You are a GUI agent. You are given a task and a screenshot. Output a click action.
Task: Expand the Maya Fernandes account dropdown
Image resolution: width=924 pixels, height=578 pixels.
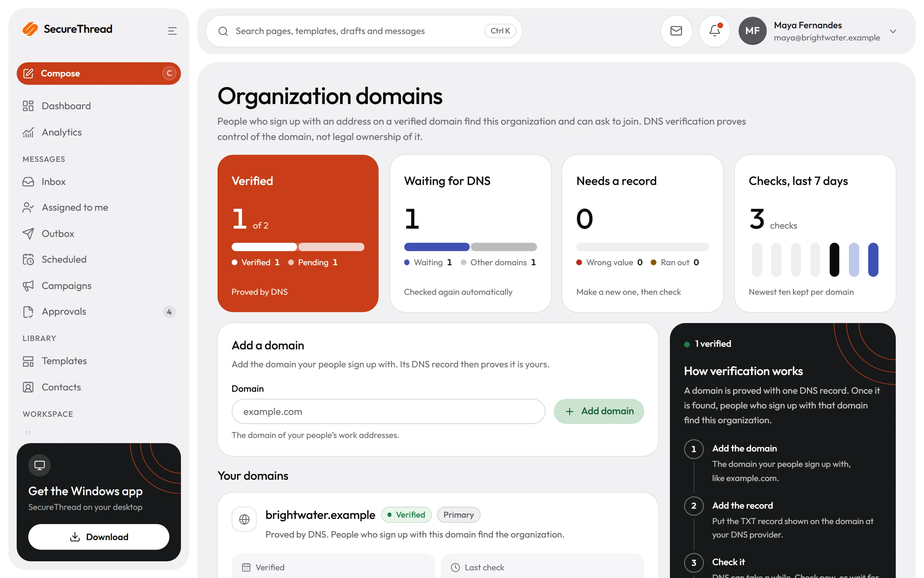tap(893, 31)
